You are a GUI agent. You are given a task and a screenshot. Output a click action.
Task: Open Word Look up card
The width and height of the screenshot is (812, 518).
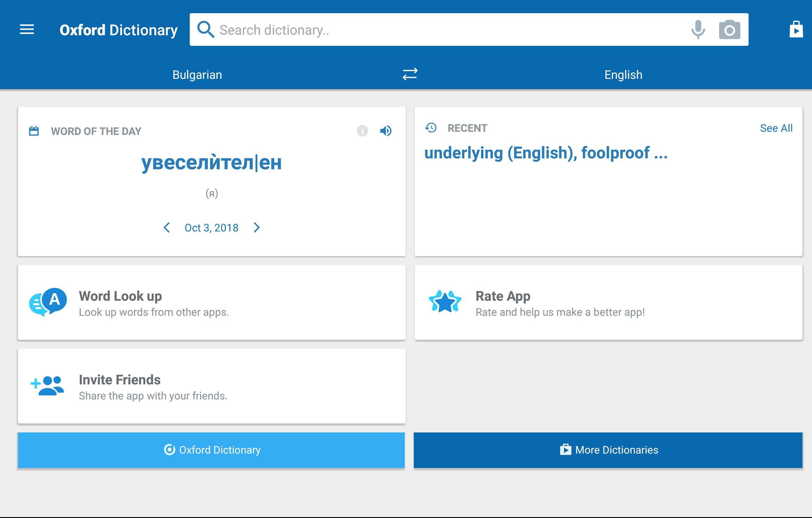(x=212, y=302)
